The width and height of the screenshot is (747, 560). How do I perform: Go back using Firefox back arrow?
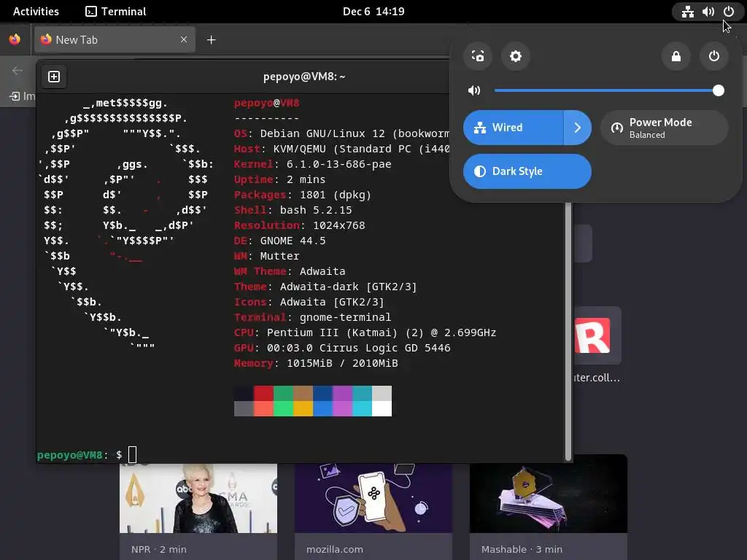click(x=18, y=71)
